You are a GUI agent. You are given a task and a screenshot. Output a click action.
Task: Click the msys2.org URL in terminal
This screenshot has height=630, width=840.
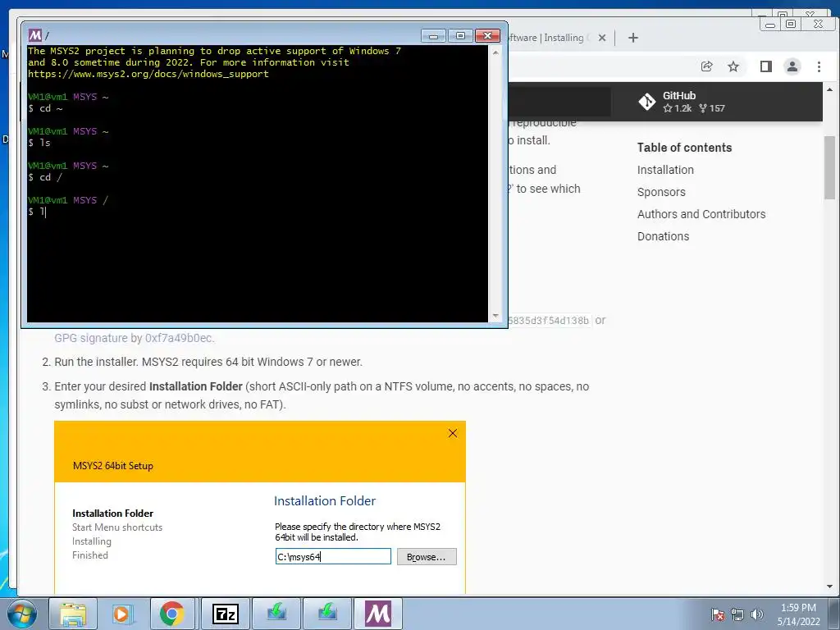(148, 74)
